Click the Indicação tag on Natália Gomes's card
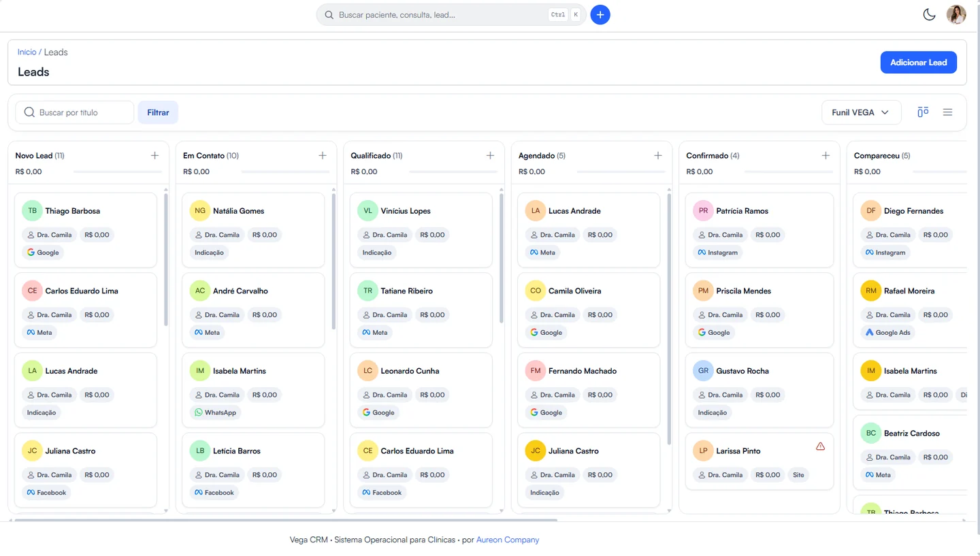980x556 pixels. (209, 252)
